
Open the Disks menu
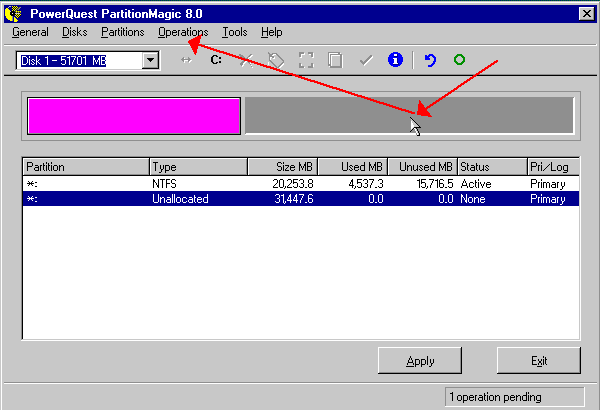click(75, 32)
